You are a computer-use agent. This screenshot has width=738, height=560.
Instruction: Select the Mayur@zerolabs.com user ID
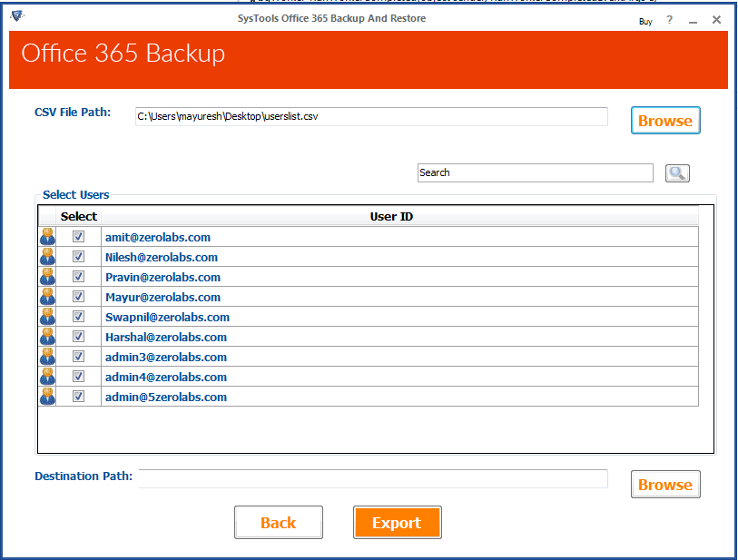(162, 298)
